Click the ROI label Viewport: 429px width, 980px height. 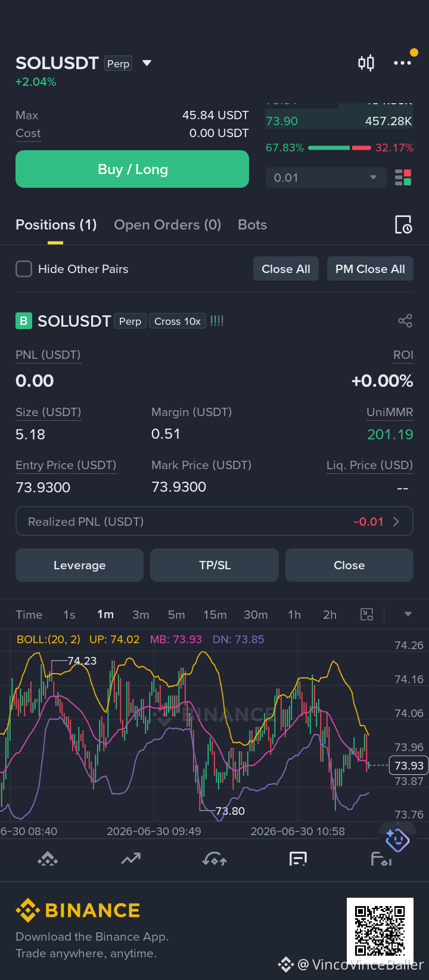tap(403, 355)
